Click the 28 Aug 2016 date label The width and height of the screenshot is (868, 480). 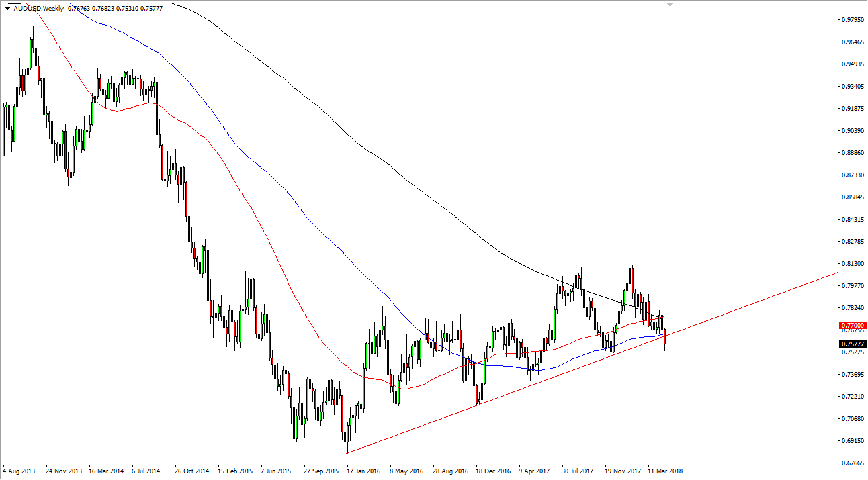coord(451,471)
